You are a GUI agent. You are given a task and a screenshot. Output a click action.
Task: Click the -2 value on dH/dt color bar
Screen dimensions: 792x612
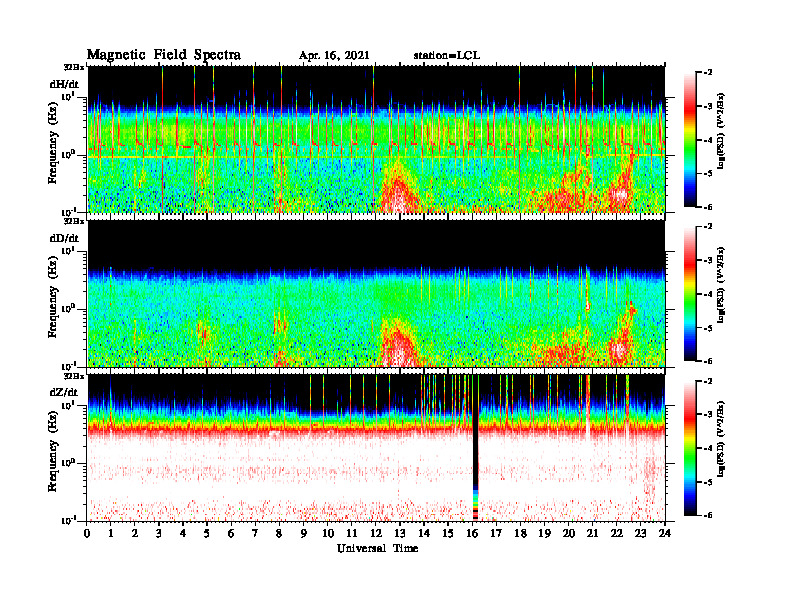click(x=708, y=73)
